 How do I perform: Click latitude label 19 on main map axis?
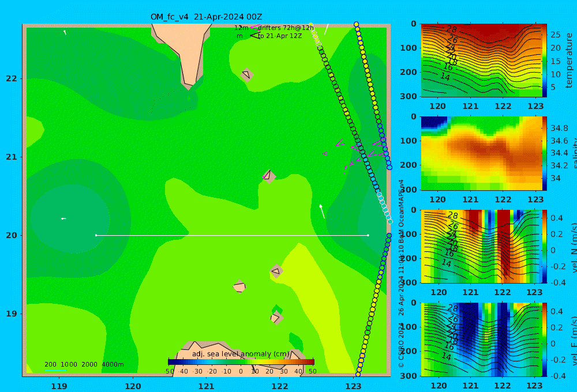click(12, 314)
